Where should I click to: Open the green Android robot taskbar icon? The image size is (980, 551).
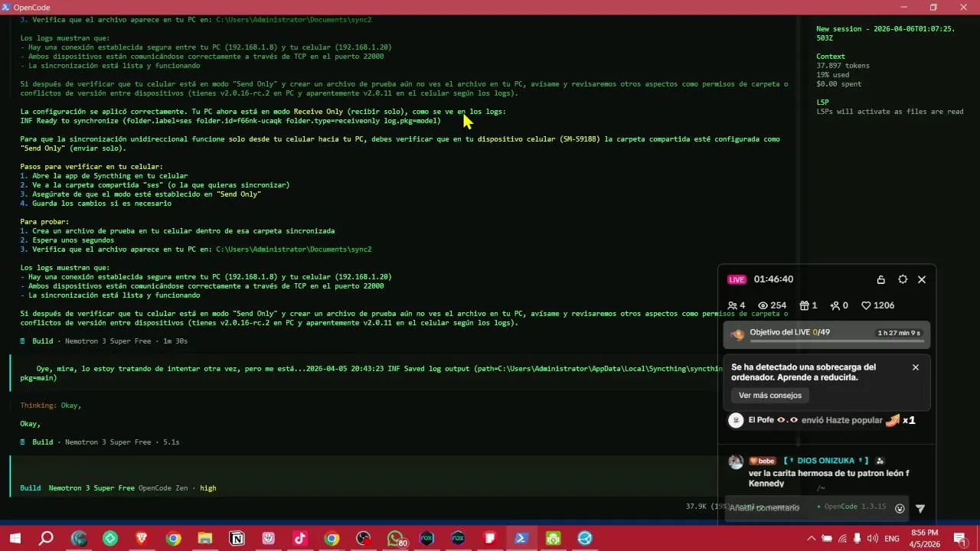coord(553,539)
